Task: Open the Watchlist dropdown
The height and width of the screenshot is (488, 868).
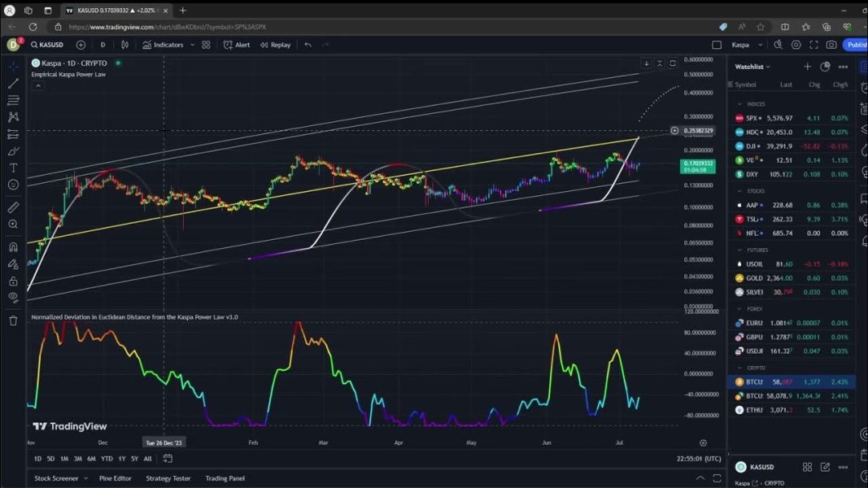Action: 752,67
